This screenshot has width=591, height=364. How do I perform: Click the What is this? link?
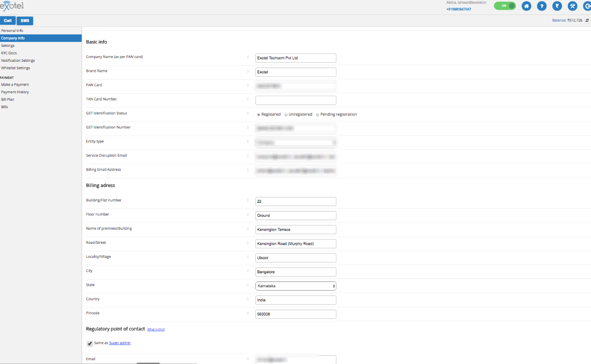click(x=156, y=329)
